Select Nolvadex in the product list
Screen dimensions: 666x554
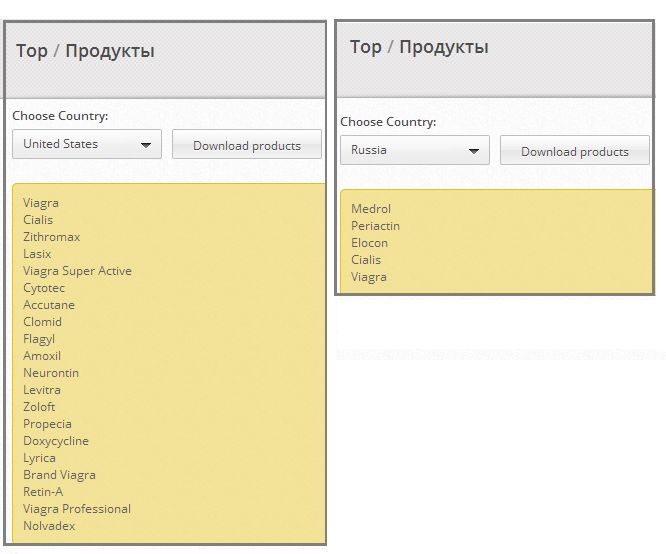49,526
